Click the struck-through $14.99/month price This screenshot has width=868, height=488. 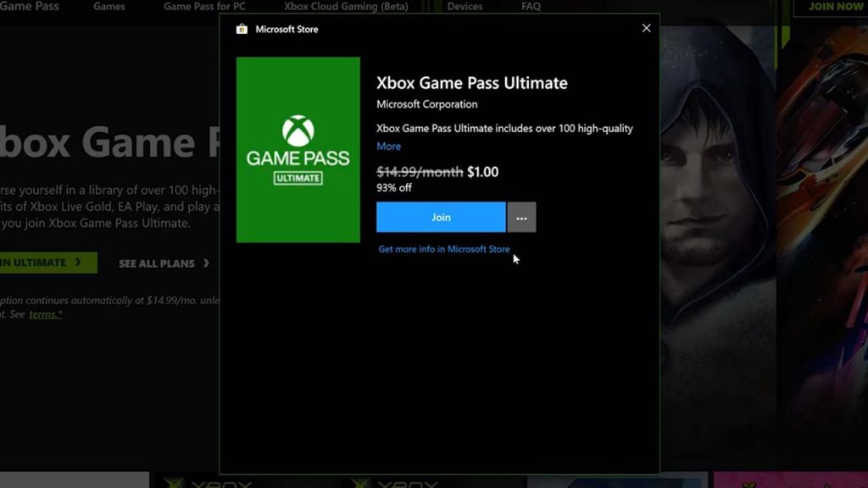(x=420, y=172)
